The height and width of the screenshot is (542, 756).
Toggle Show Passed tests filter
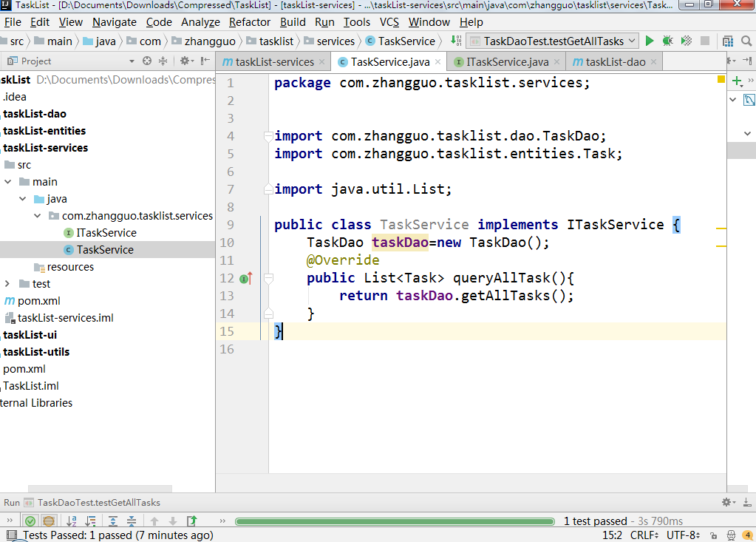(30, 521)
